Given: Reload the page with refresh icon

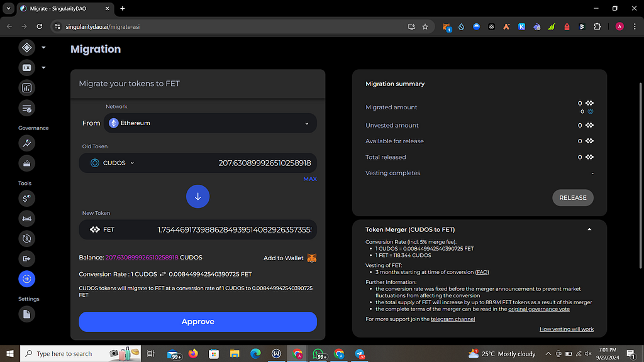Looking at the screenshot, I should [x=40, y=26].
